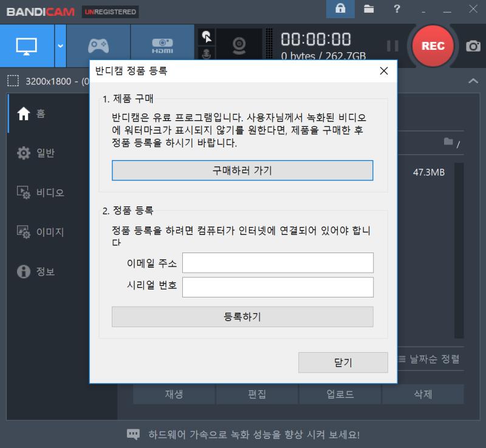This screenshot has width=486, height=448.
Task: Select the 47.3MB file entry
Action: coord(429,172)
